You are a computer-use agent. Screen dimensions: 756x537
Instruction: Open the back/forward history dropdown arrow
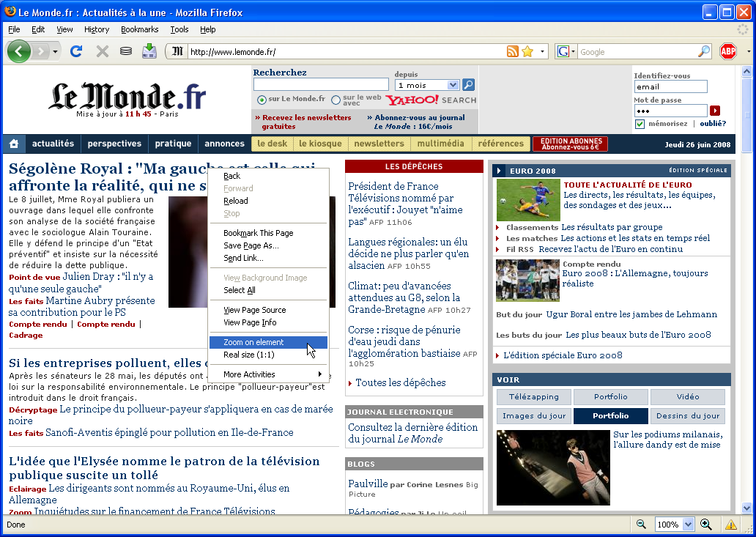[x=56, y=51]
